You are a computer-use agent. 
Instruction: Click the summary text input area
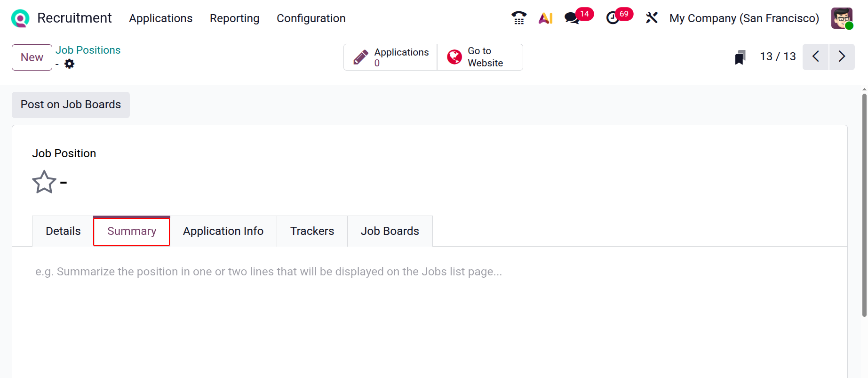[268, 272]
